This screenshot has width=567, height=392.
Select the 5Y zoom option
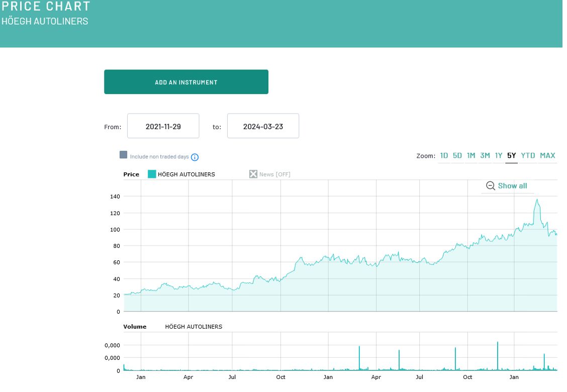click(x=511, y=155)
